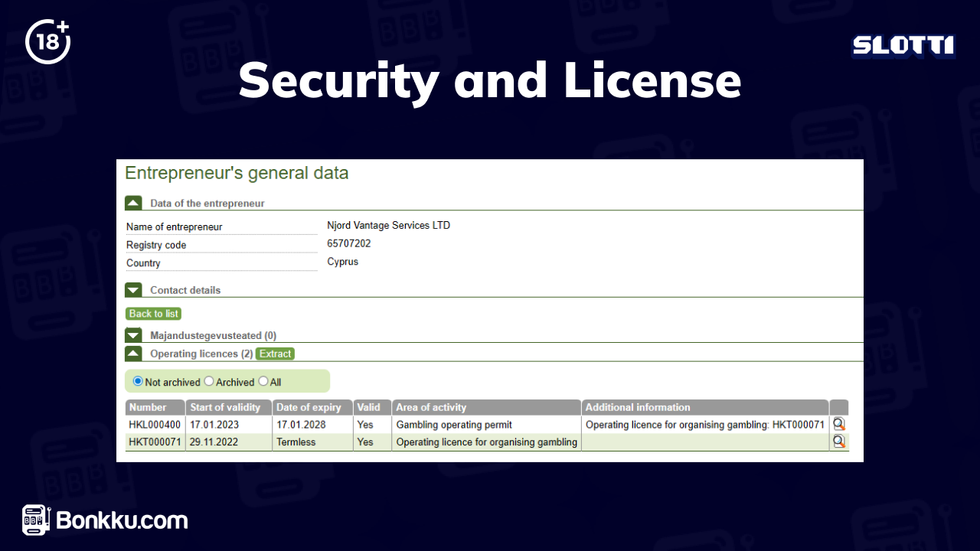Sort by Date of expiry column header

click(312, 407)
